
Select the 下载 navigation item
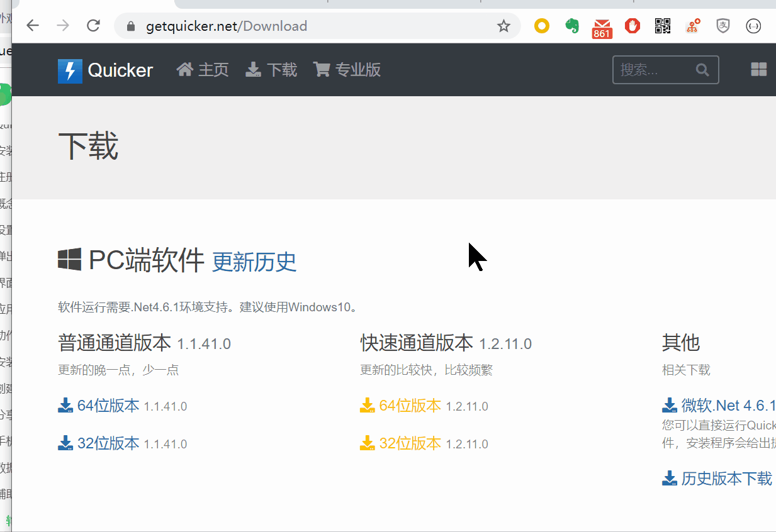click(271, 70)
